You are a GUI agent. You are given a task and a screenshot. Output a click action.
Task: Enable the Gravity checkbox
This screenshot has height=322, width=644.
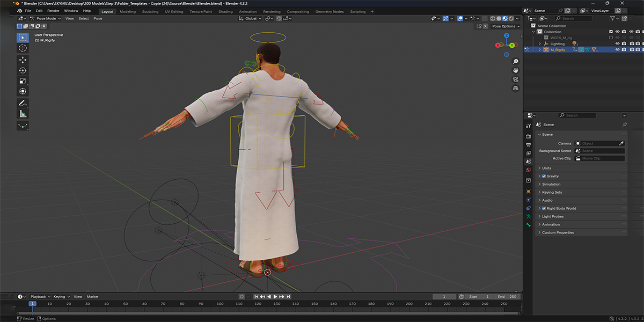pyautogui.click(x=544, y=176)
